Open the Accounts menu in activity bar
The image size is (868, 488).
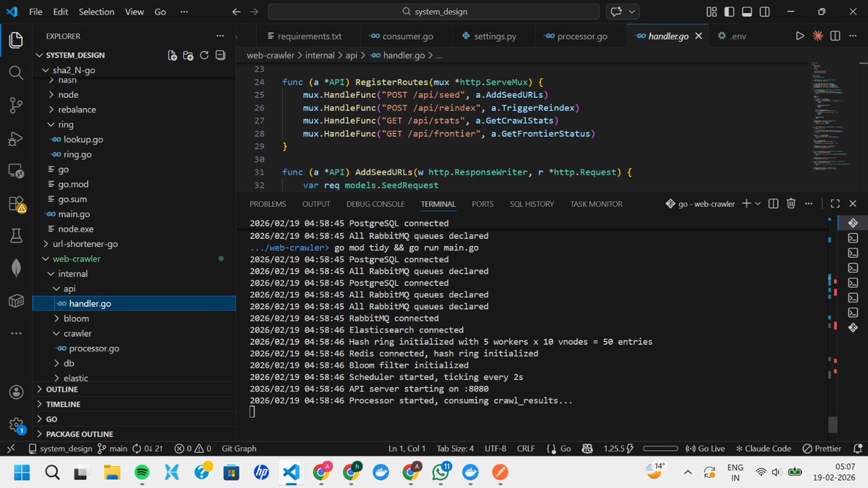point(16,392)
